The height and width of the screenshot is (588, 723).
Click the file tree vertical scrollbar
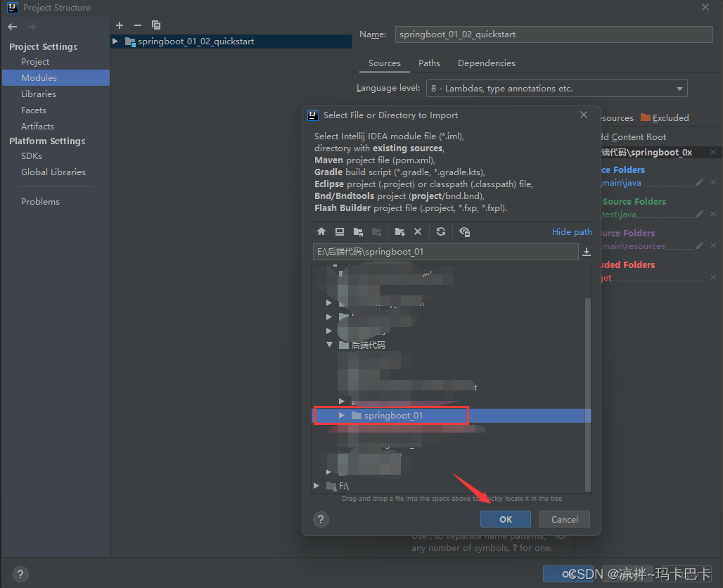[x=588, y=395]
